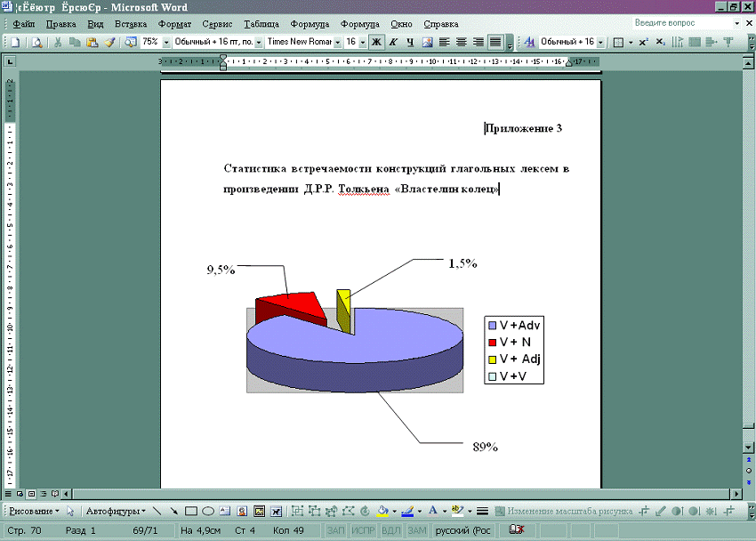Click the Рисование drawing menu button
Screen dimensions: 756x541
point(34,512)
